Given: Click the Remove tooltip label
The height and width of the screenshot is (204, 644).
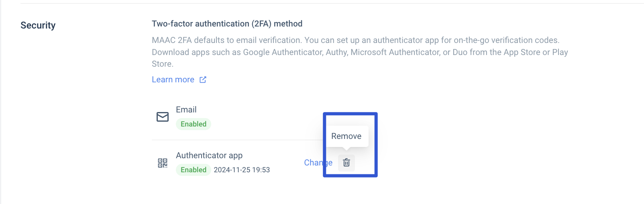Looking at the screenshot, I should (346, 136).
